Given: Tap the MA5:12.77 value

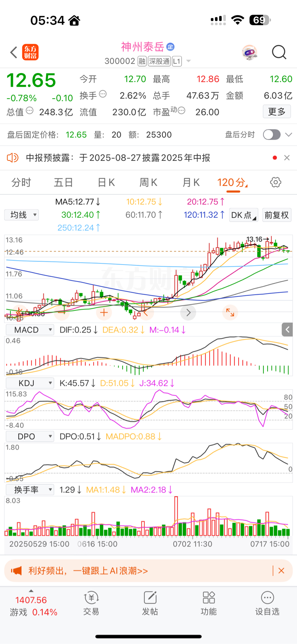Looking at the screenshot, I should (78, 202).
